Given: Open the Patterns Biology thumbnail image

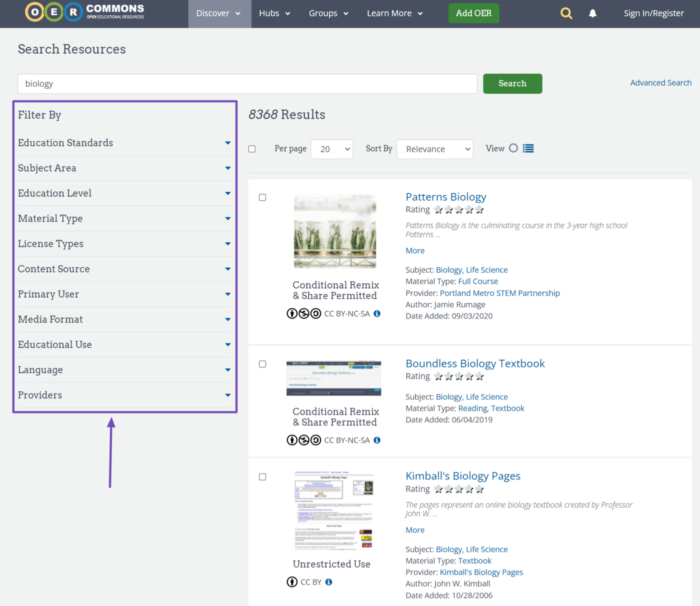Looking at the screenshot, I should pos(334,231).
